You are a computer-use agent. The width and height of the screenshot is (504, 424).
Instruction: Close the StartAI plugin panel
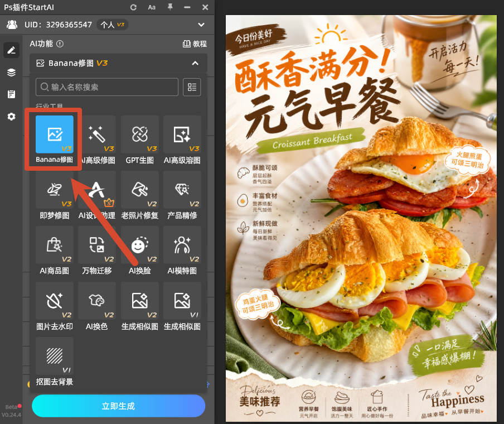205,7
